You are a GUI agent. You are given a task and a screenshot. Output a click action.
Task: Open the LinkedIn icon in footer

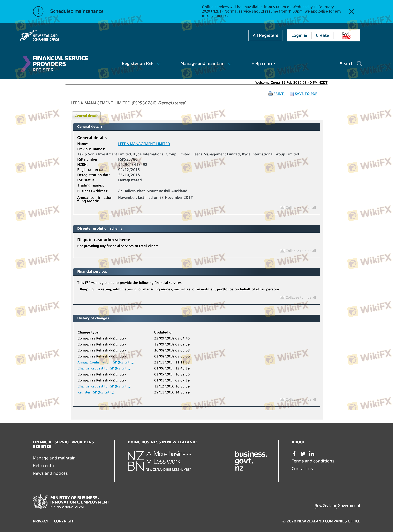tap(312, 454)
